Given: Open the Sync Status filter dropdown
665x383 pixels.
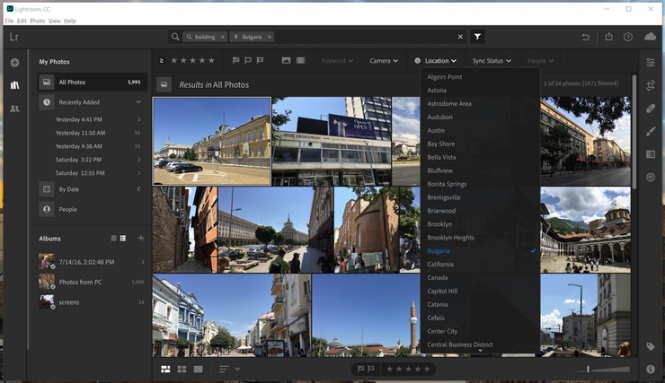Looking at the screenshot, I should pyautogui.click(x=492, y=61).
